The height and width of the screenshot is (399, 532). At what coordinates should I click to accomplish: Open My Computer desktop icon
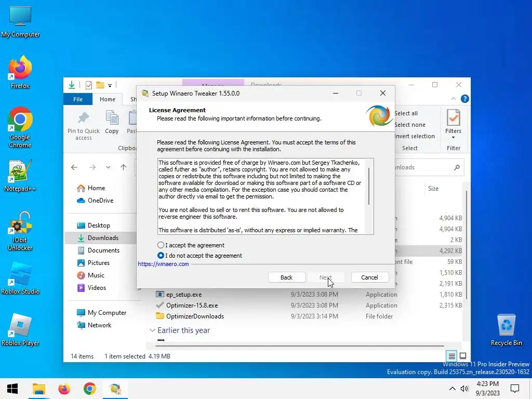pos(20,22)
